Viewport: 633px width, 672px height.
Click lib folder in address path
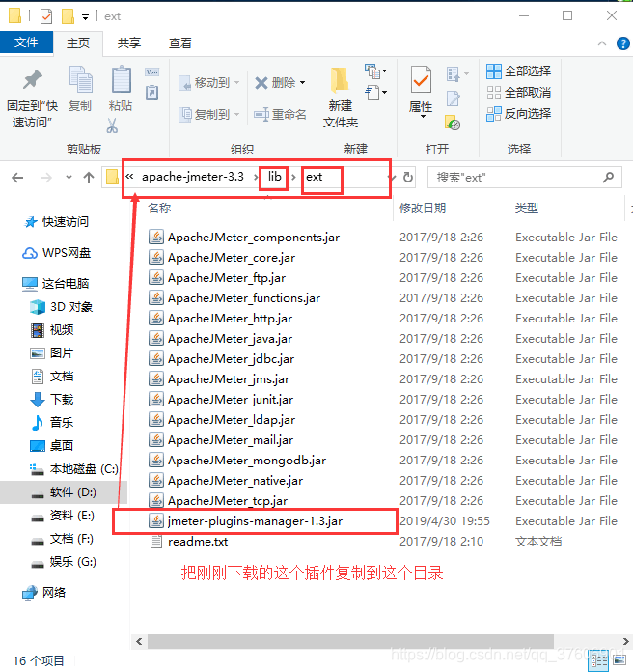[275, 177]
